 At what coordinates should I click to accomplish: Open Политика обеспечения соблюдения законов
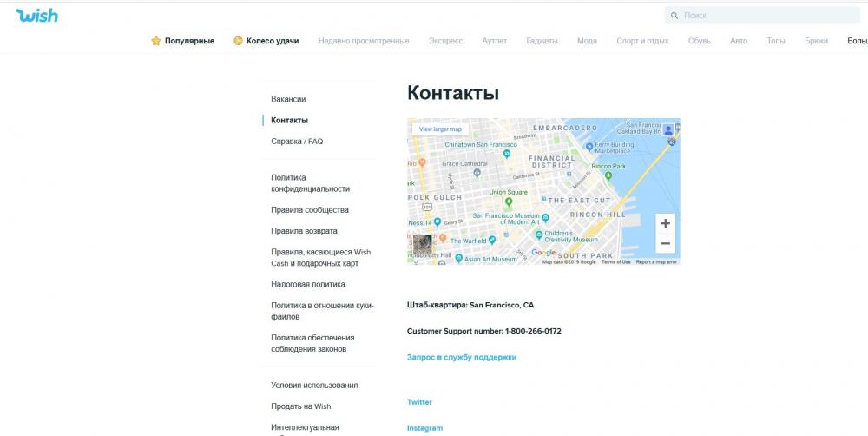(312, 343)
